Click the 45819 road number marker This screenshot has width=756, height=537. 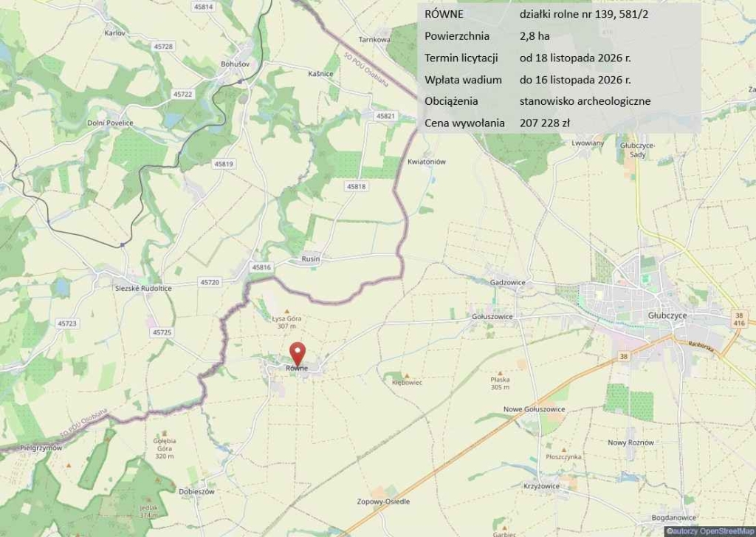[224, 164]
